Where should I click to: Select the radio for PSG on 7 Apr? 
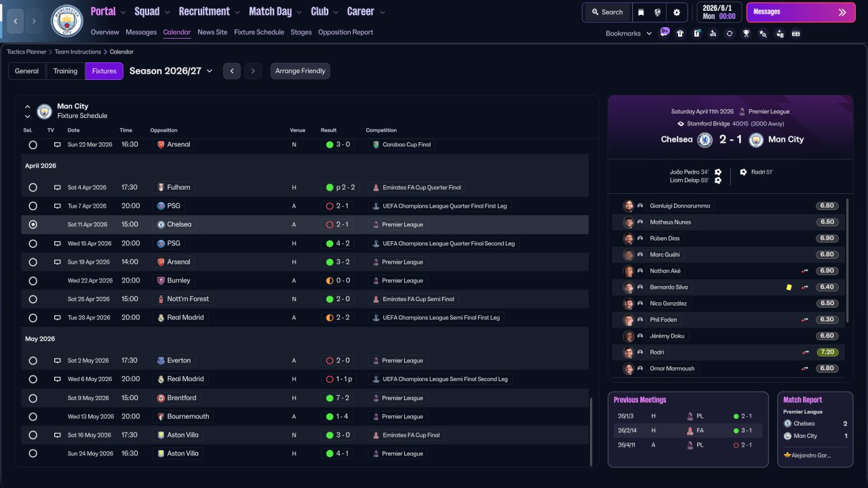pos(33,206)
